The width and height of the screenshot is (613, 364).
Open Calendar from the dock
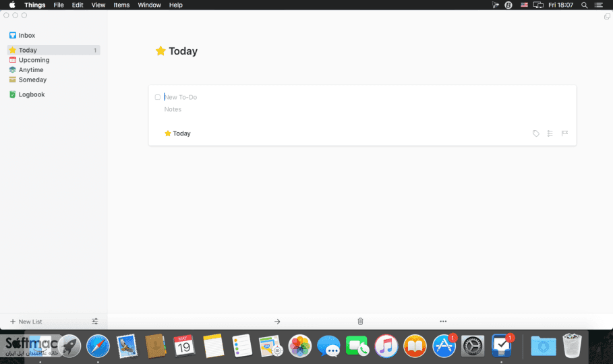pos(184,346)
